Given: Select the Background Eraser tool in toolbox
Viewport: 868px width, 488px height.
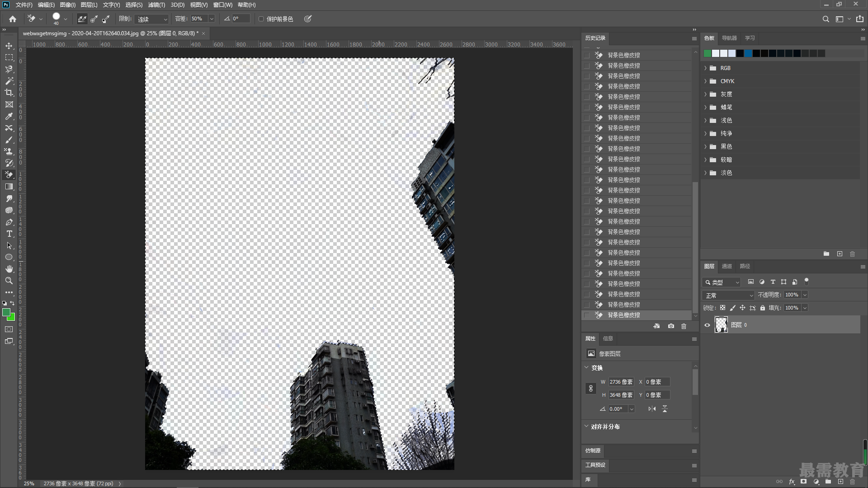Looking at the screenshot, I should (x=9, y=175).
